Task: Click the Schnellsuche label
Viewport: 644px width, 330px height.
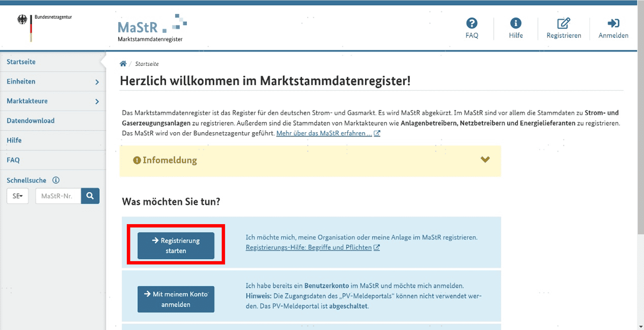Action: (27, 180)
